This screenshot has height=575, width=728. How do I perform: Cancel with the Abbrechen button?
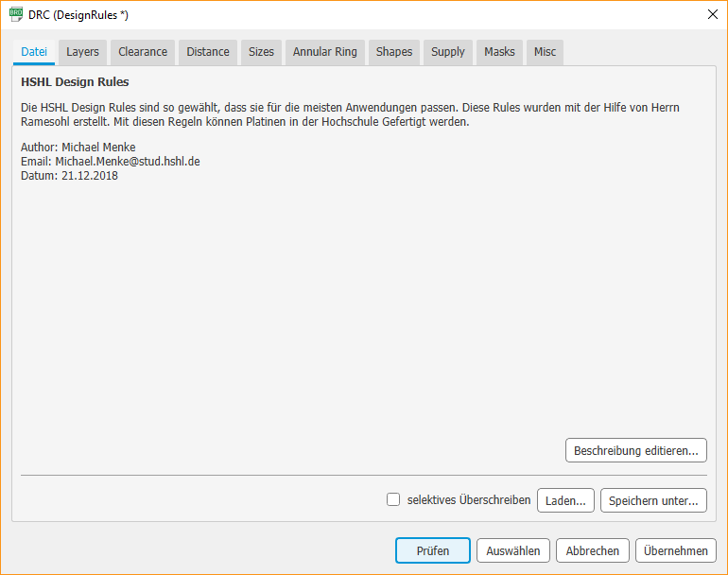pos(593,550)
